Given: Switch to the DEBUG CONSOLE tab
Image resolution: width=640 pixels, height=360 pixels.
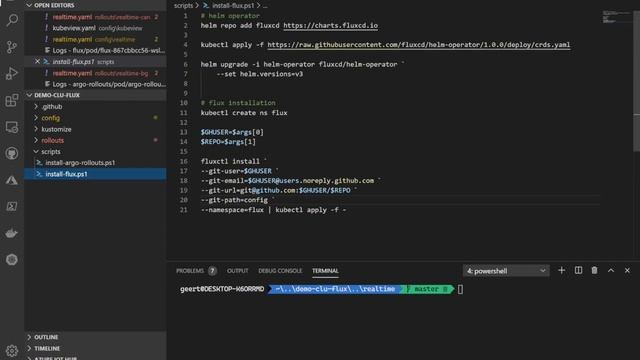Looking at the screenshot, I should tap(280, 271).
